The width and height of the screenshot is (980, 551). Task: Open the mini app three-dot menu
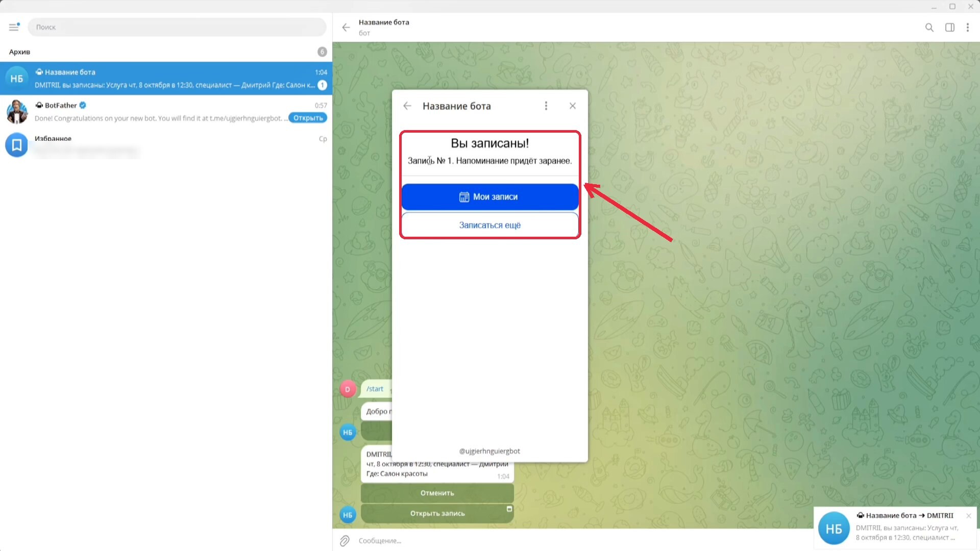[x=546, y=106]
